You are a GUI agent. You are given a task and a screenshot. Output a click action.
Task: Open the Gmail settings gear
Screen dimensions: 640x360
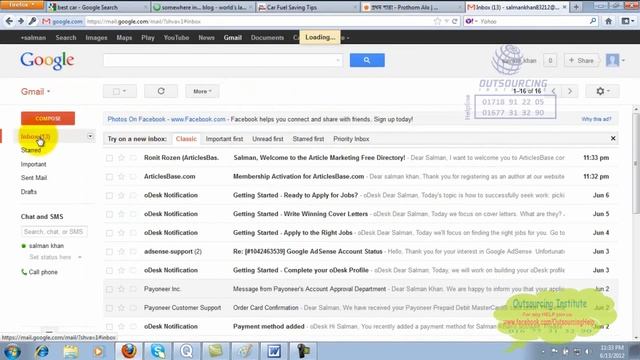coord(602,91)
